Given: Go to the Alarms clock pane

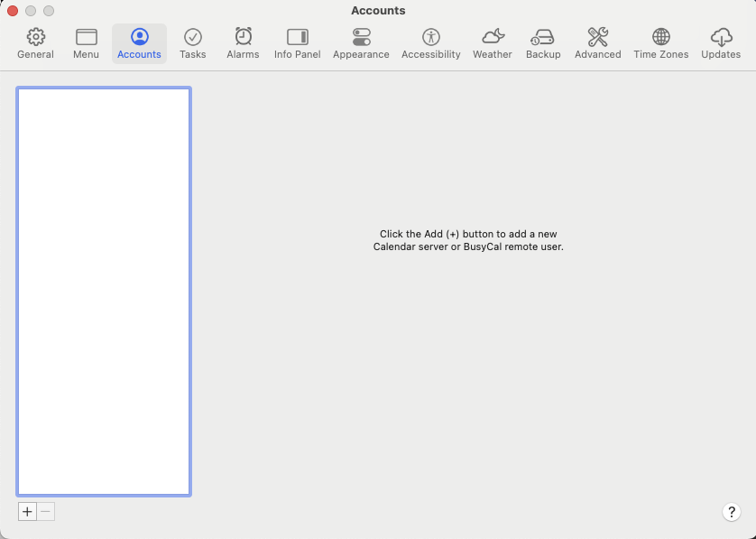Looking at the screenshot, I should coord(243,43).
